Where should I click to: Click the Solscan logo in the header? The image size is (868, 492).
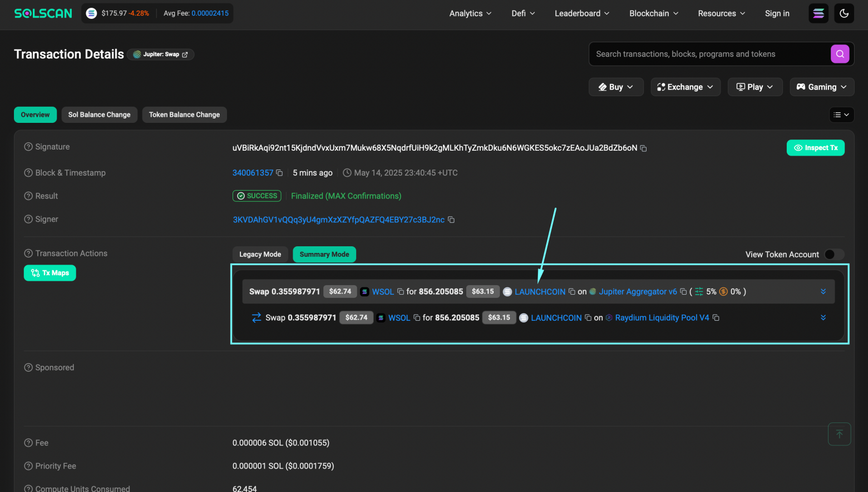click(x=43, y=13)
